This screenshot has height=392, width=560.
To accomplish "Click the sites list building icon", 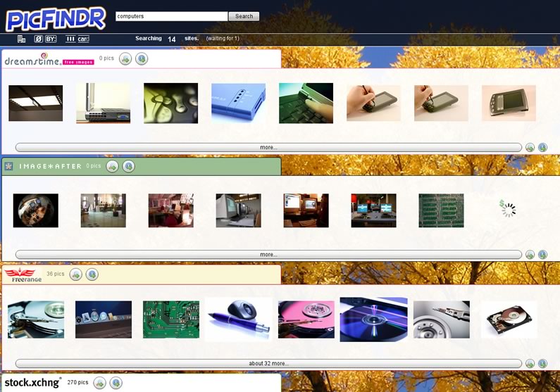I will [21, 39].
